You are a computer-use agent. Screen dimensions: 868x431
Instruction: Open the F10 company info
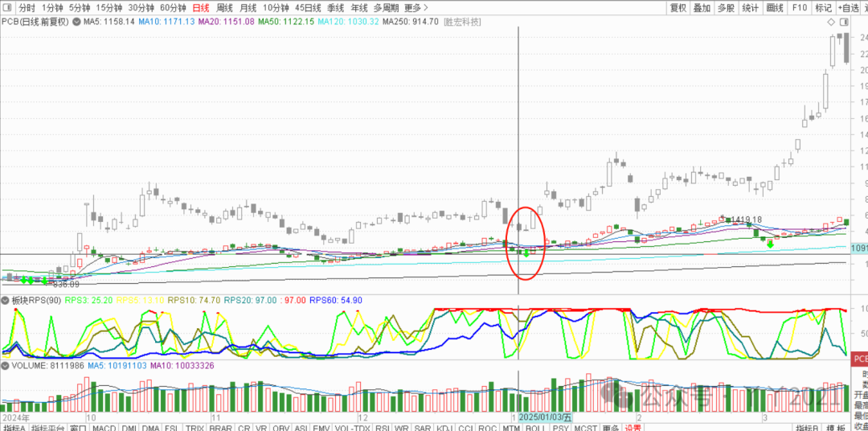pyautogui.click(x=799, y=8)
